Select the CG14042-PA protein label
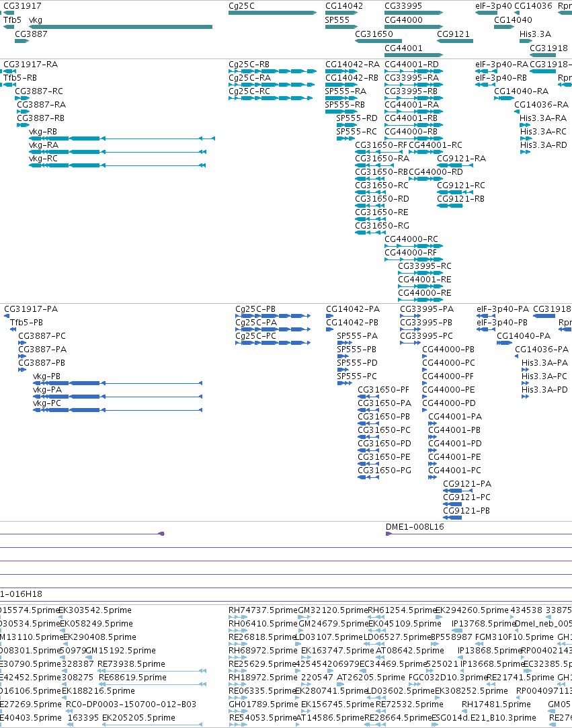The width and height of the screenshot is (572, 728). [x=353, y=309]
